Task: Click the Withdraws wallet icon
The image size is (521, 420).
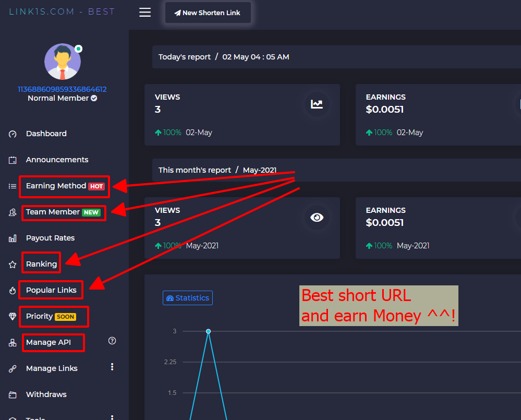Action: [x=13, y=395]
